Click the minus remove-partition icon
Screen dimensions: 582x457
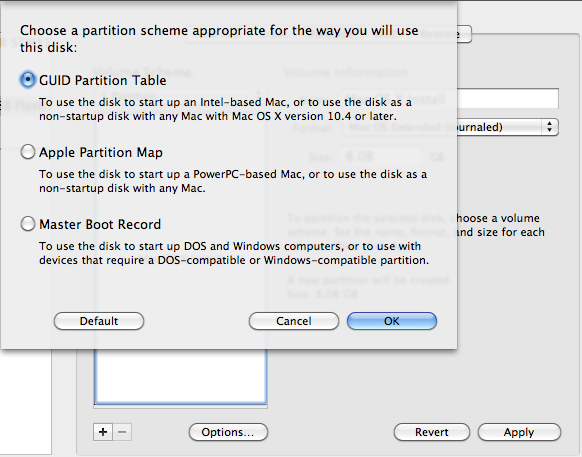click(x=122, y=432)
